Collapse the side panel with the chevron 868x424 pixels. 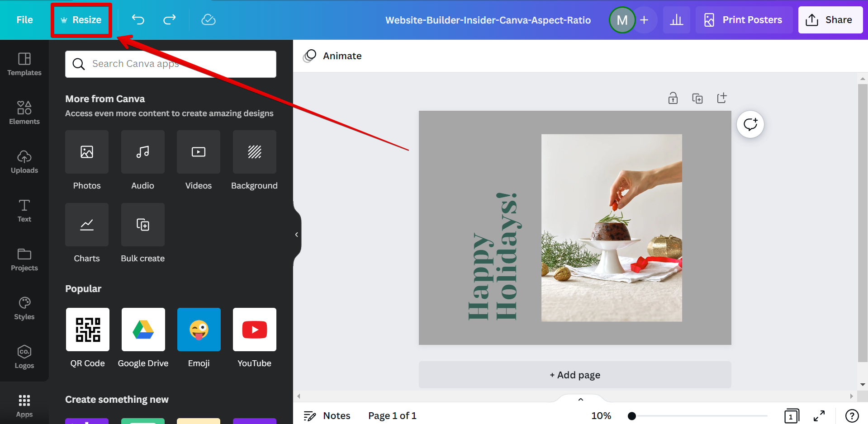(296, 234)
